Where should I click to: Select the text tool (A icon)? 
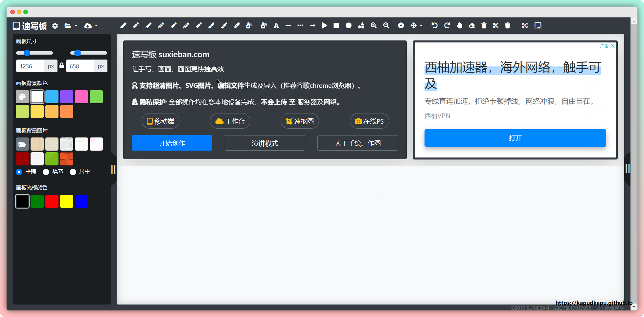coord(276,26)
